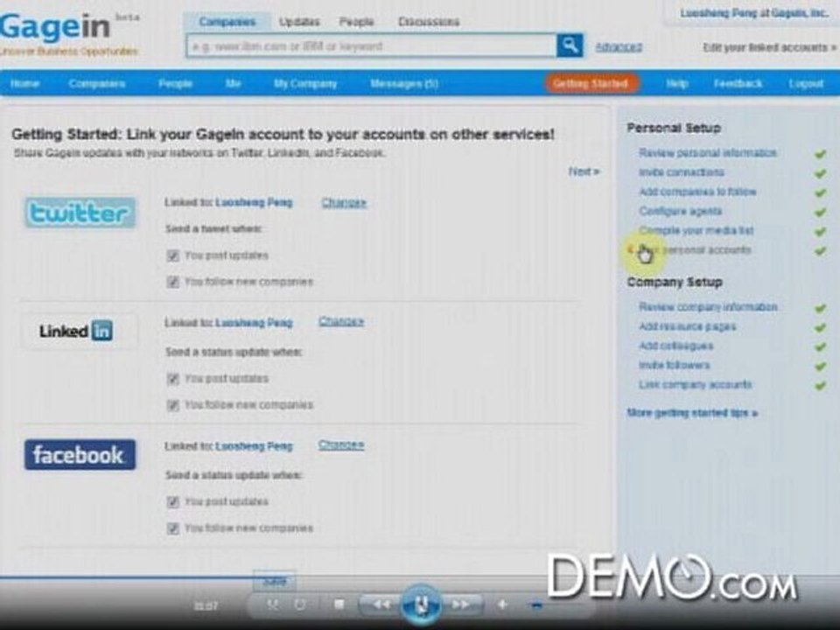
Task: Click Change link for Twitter account
Action: point(344,202)
